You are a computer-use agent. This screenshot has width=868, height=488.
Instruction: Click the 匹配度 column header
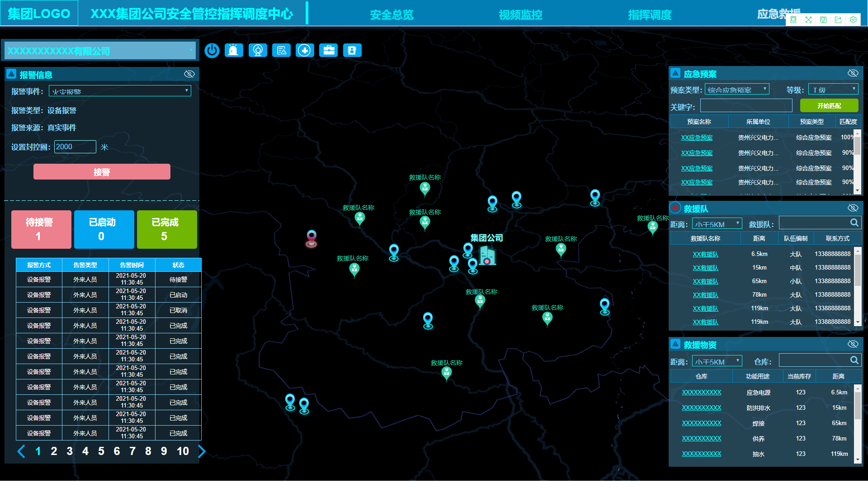[x=848, y=121]
